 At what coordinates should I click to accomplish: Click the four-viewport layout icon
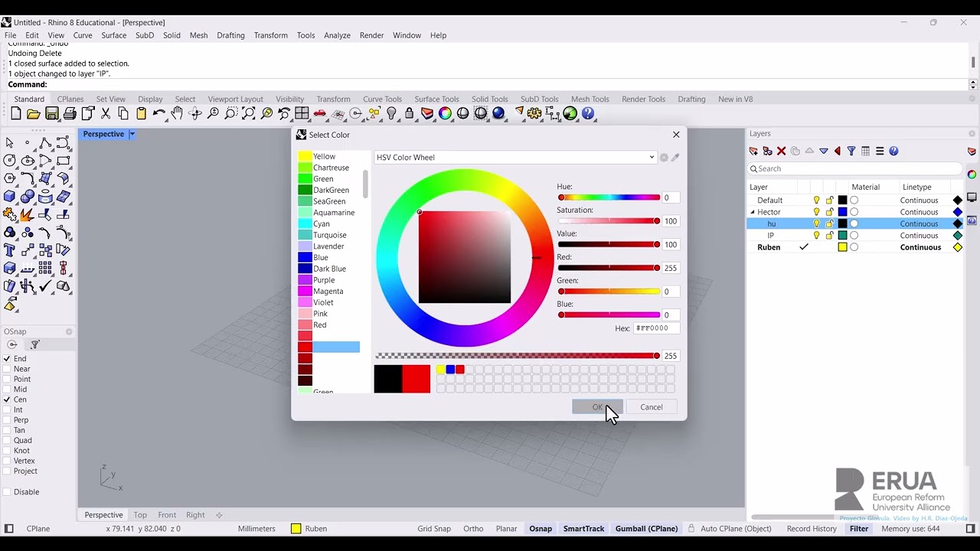point(302,114)
